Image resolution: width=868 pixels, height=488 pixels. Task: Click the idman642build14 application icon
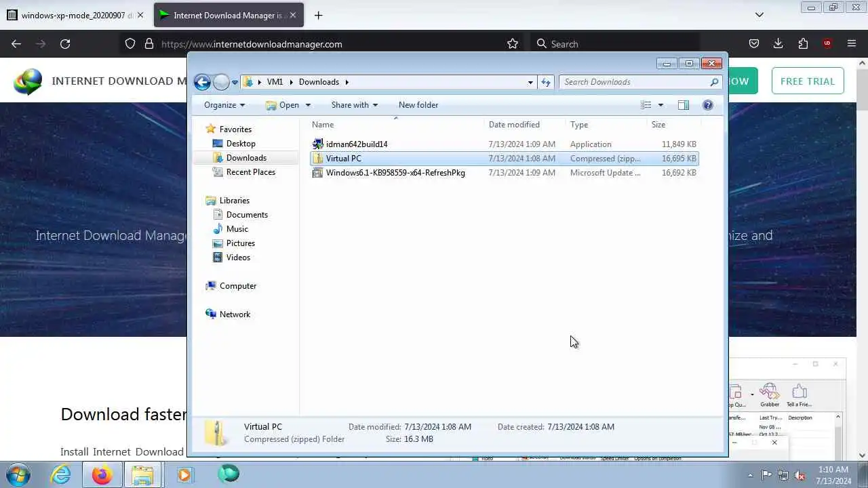click(x=317, y=144)
